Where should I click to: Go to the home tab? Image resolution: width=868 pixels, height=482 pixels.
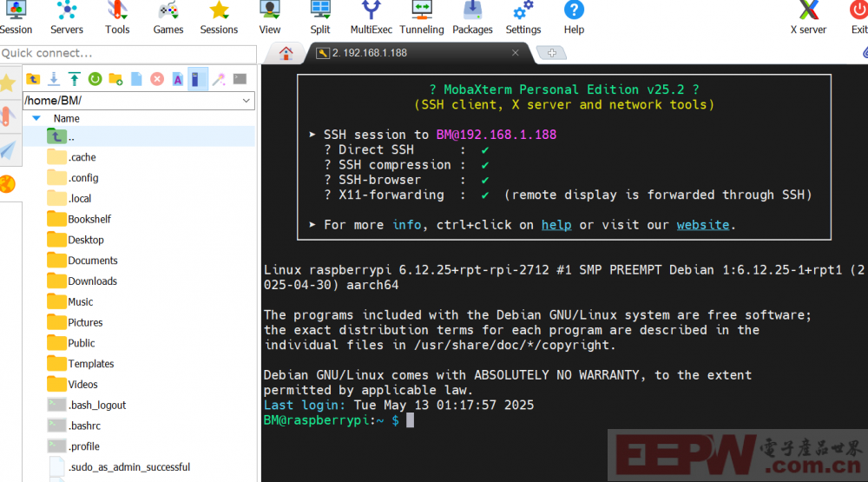(x=286, y=53)
